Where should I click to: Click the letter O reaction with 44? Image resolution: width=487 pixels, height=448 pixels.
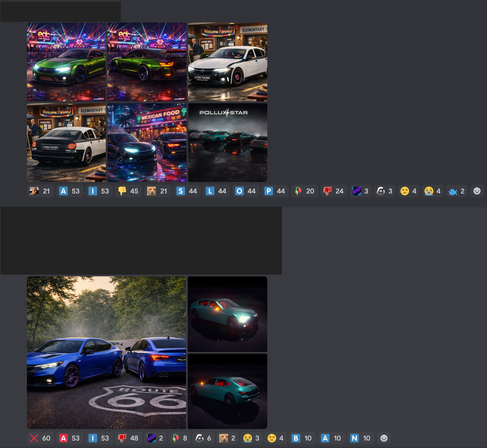click(x=245, y=191)
